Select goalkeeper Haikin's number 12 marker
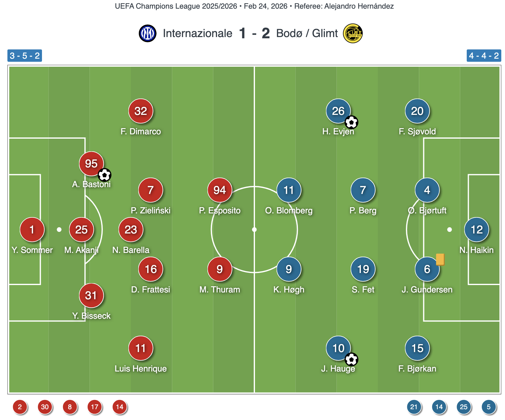 (x=477, y=229)
